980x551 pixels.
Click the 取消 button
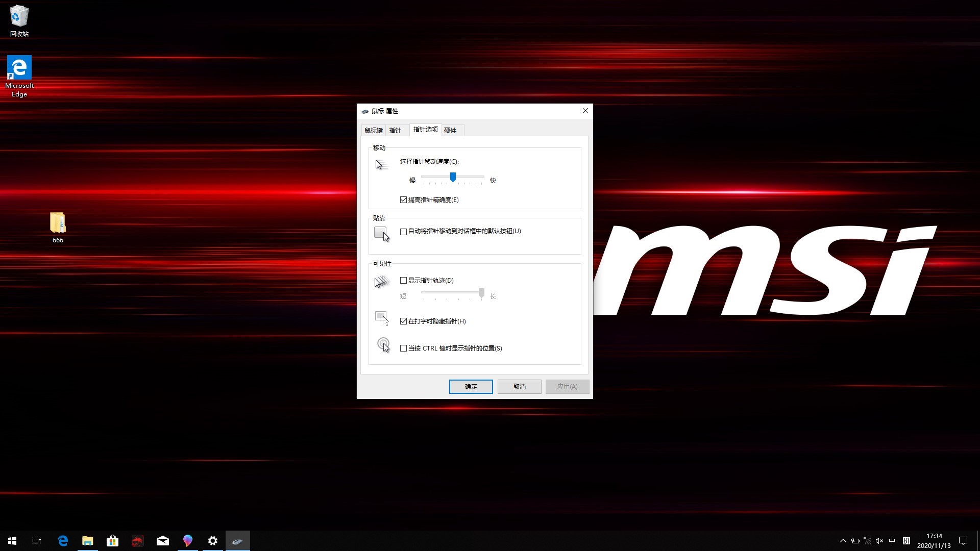tap(520, 387)
